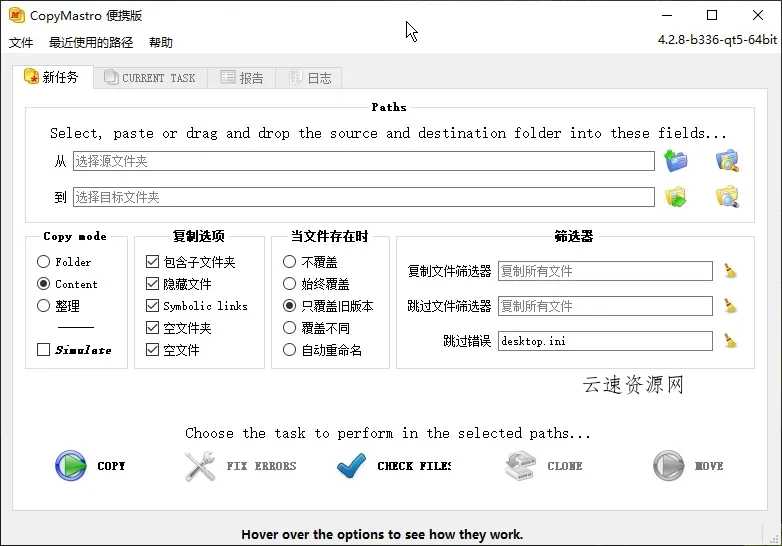782x546 pixels.
Task: Close the CopyMastro window
Action: point(758,15)
